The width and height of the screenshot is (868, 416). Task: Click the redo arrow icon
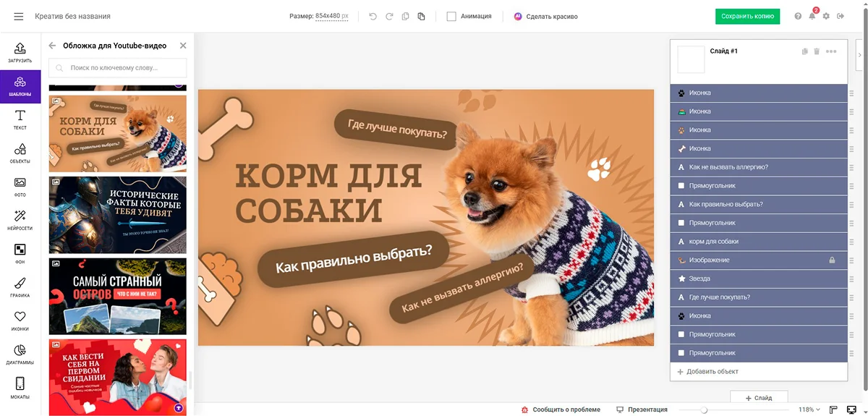point(389,17)
